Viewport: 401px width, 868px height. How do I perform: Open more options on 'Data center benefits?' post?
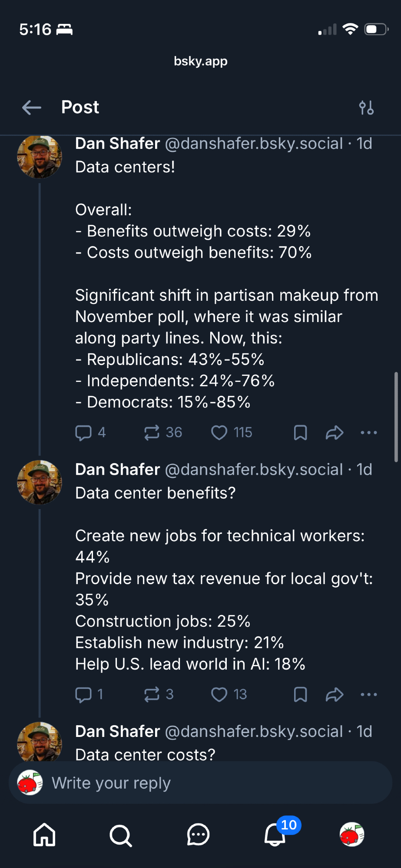tap(369, 694)
